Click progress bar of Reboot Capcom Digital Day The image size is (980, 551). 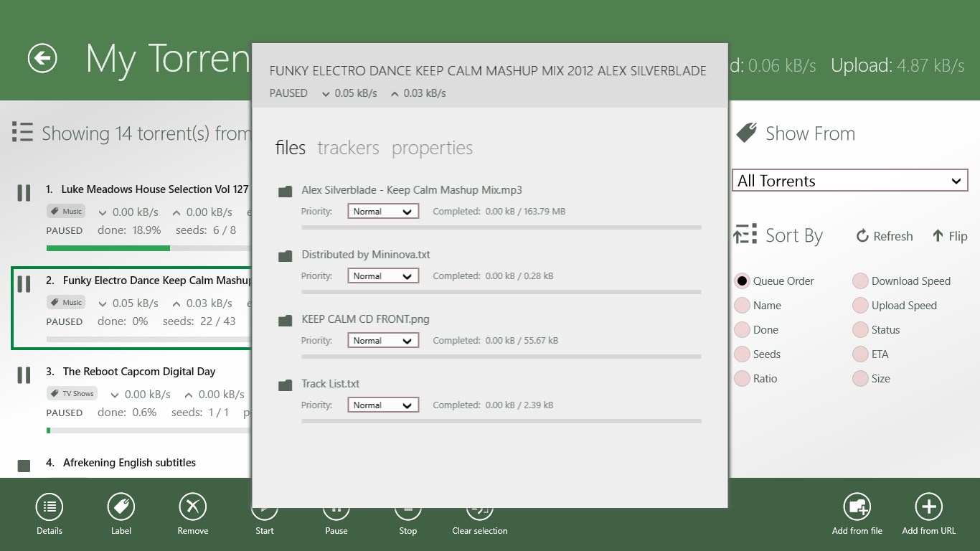click(x=149, y=430)
